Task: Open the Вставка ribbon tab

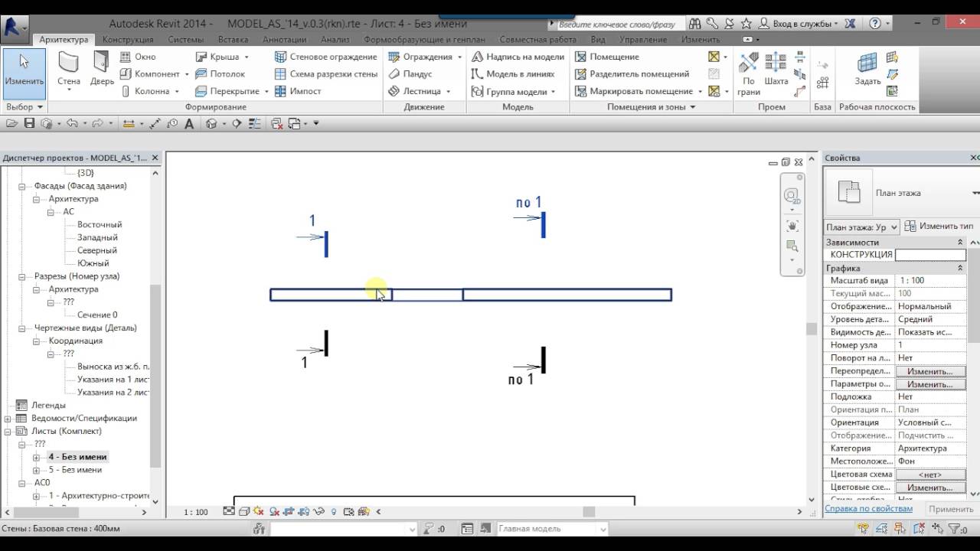Action: click(233, 39)
